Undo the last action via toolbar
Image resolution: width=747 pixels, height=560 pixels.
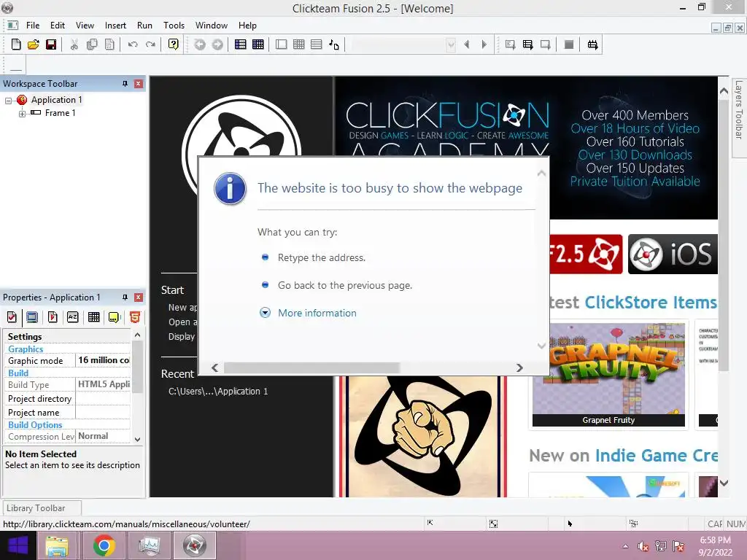coord(133,44)
